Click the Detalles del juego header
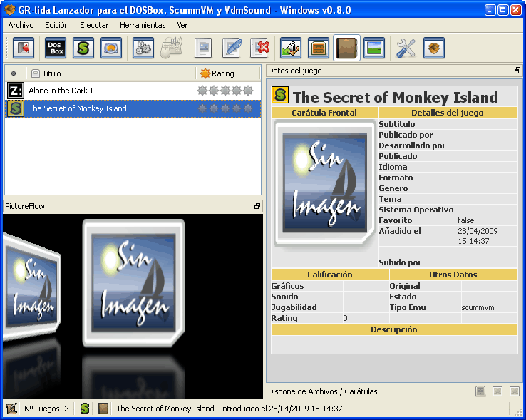 click(448, 113)
